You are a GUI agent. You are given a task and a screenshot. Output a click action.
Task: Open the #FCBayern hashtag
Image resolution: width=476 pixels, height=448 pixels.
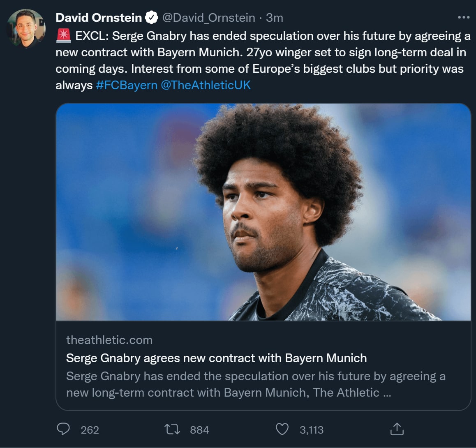(126, 85)
